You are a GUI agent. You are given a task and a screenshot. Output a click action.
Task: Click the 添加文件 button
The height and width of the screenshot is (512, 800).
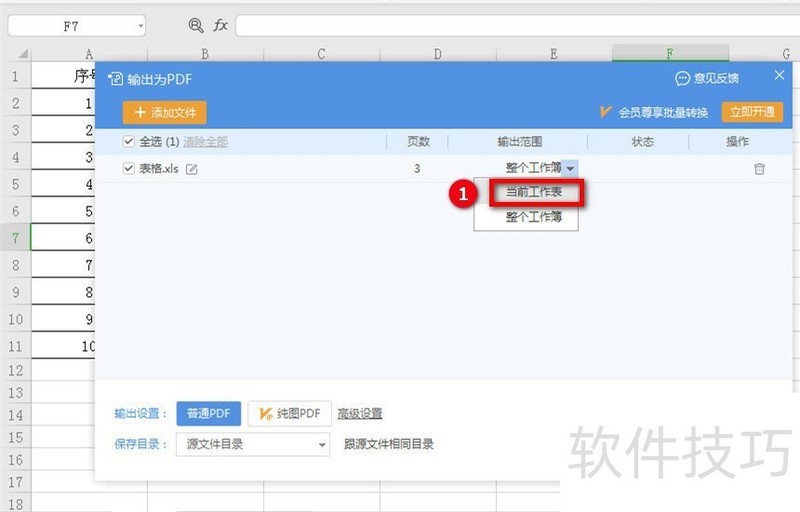point(165,113)
